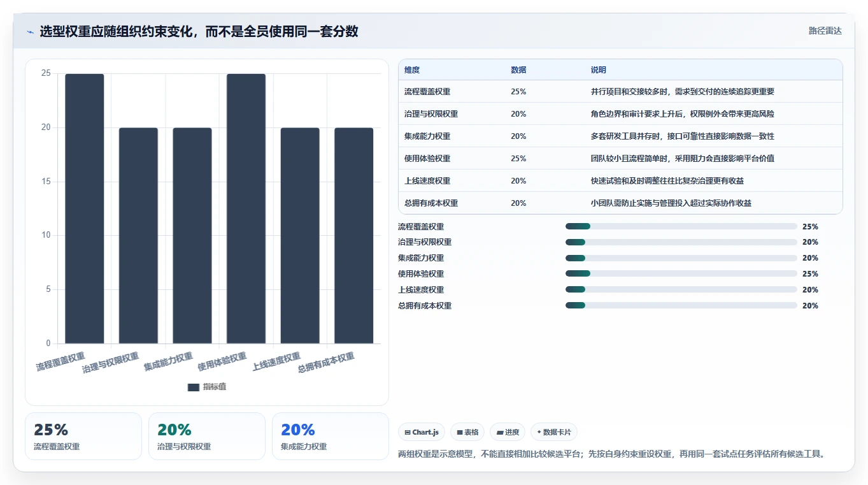The image size is (868, 485).
Task: Click the 路径雷达 label in the header
Action: coord(825,31)
